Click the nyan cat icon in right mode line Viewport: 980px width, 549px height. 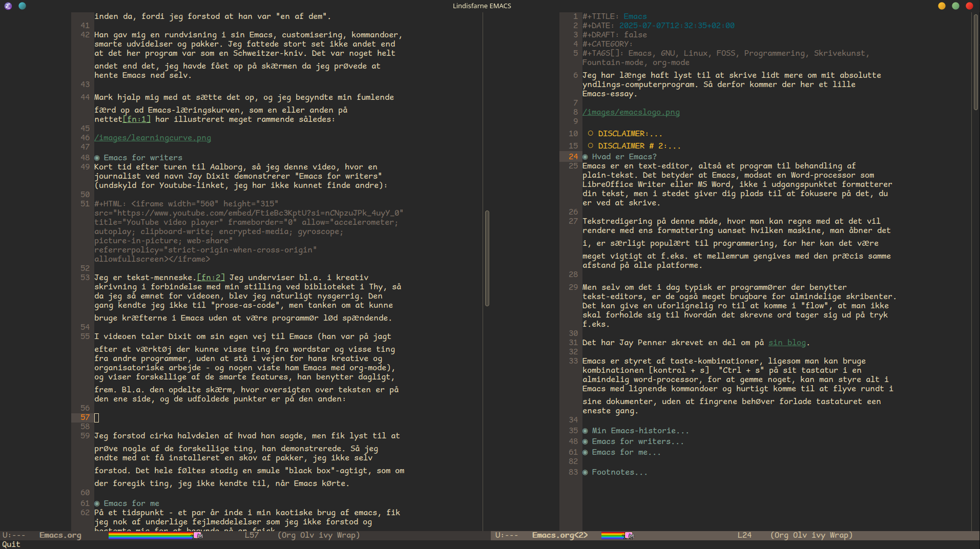coord(629,535)
